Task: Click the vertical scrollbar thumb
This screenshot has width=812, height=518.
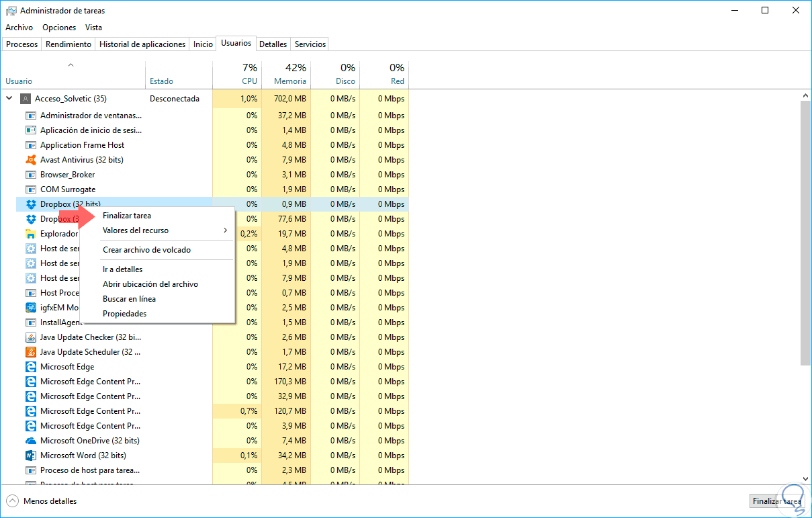Action: [807, 233]
